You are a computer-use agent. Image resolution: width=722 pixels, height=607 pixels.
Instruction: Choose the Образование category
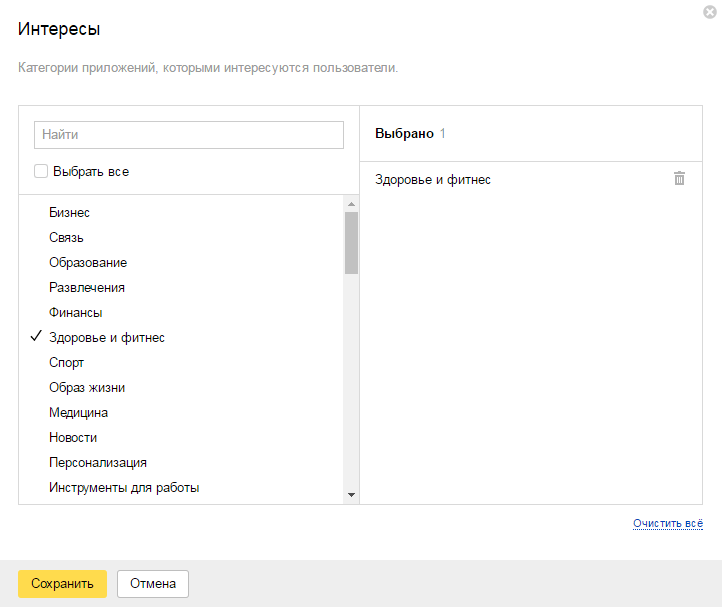(88, 263)
